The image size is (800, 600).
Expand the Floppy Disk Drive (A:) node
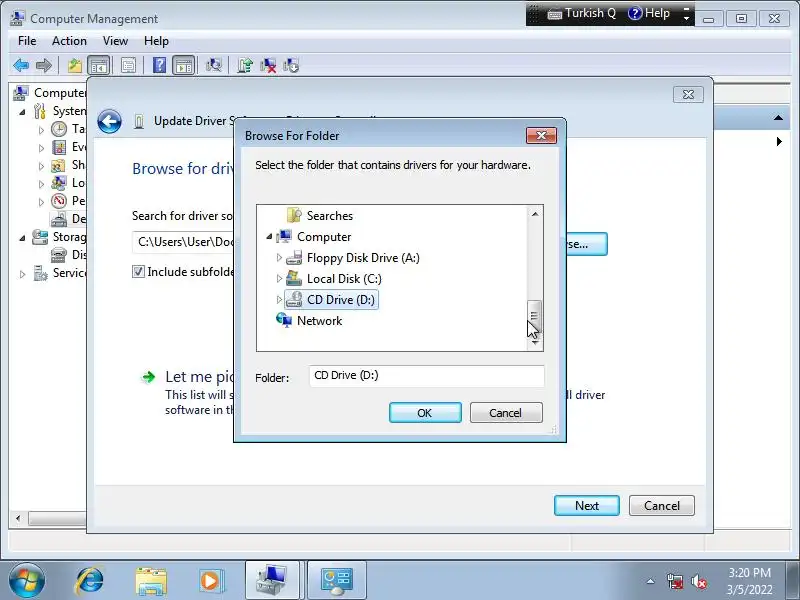(x=279, y=258)
